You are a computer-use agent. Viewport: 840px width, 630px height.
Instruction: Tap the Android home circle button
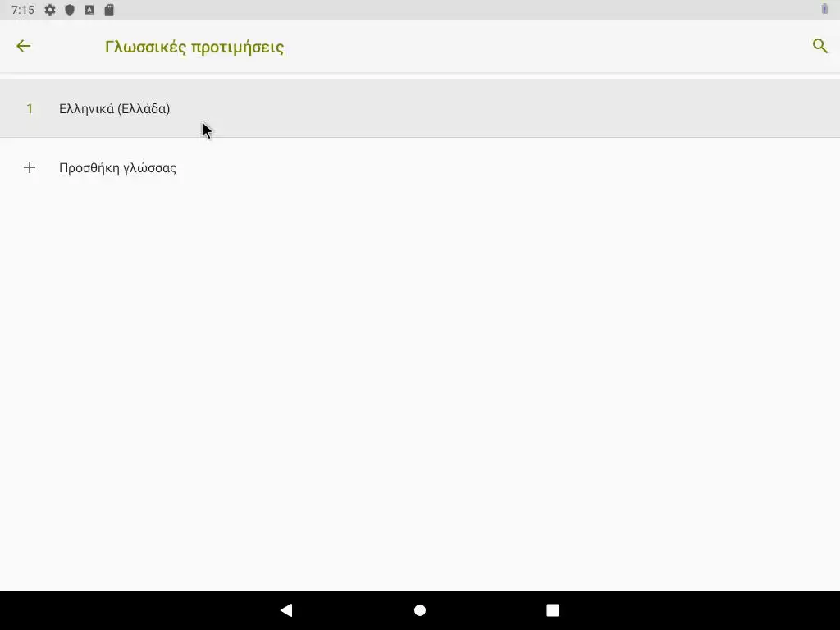click(x=420, y=610)
